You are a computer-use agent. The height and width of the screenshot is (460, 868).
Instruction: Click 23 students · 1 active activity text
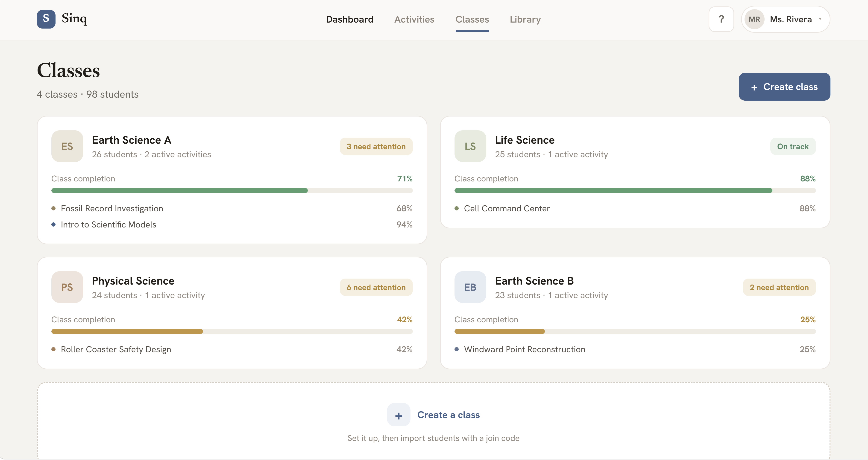(x=551, y=295)
